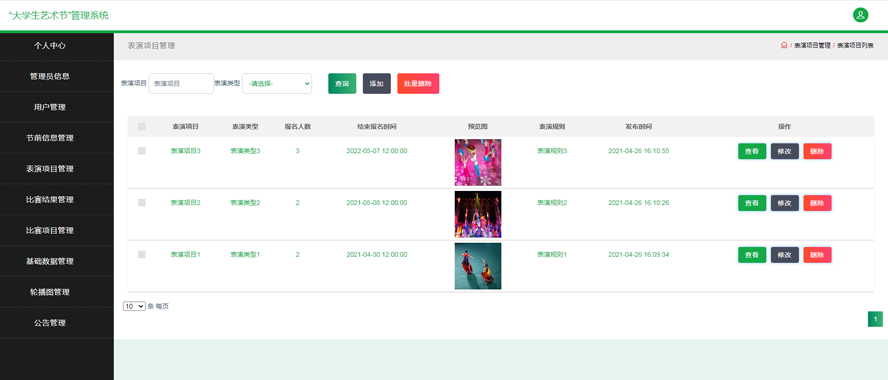The image size is (888, 380).
Task: Click 修改 for 表演项目1
Action: (784, 255)
